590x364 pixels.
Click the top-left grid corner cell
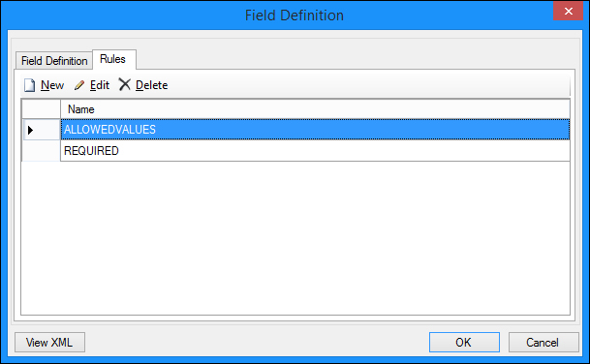point(41,109)
